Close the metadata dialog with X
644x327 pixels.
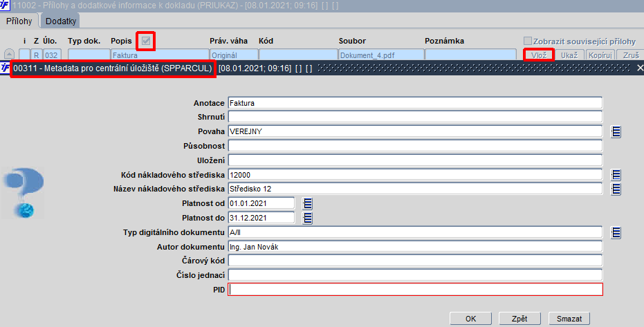click(x=639, y=68)
